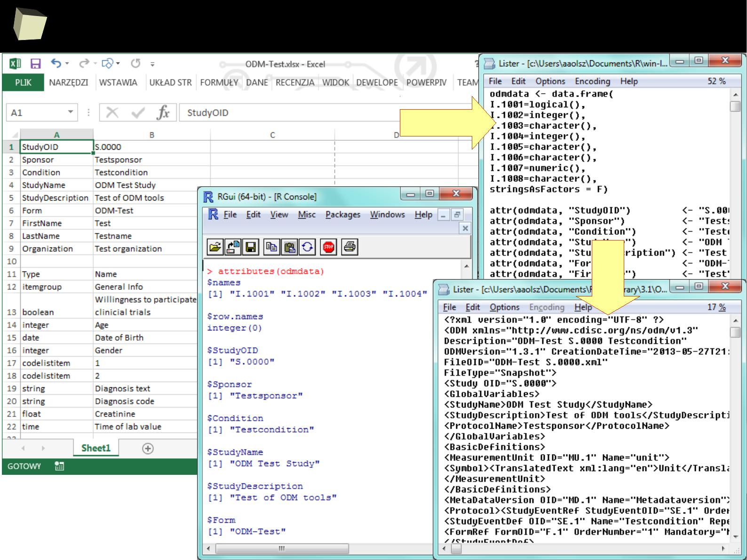Click the macro record icon in Excel status bar

pyautogui.click(x=59, y=466)
